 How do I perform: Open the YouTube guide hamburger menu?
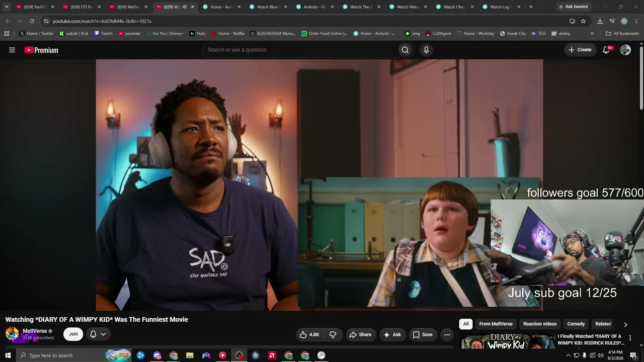click(12, 50)
